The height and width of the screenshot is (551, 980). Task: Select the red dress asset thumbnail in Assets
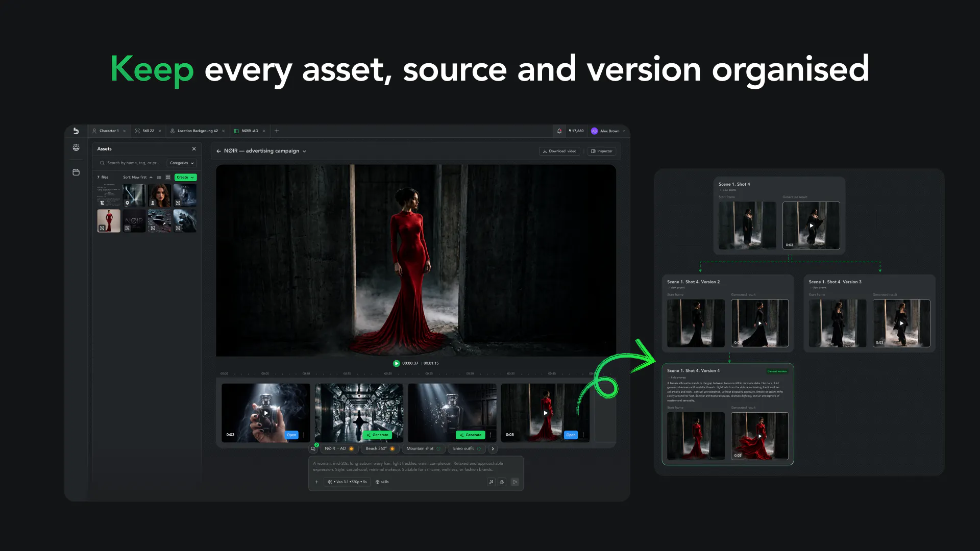click(109, 221)
